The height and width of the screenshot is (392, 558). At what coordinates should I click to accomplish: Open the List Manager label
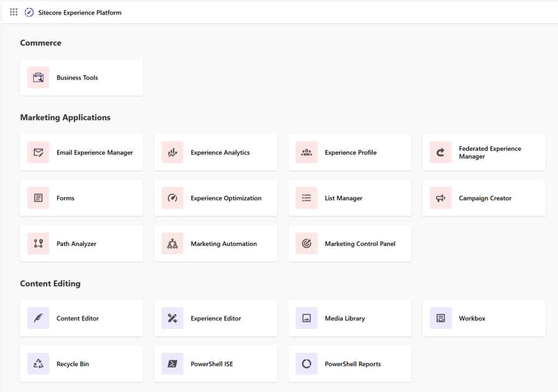pyautogui.click(x=343, y=198)
